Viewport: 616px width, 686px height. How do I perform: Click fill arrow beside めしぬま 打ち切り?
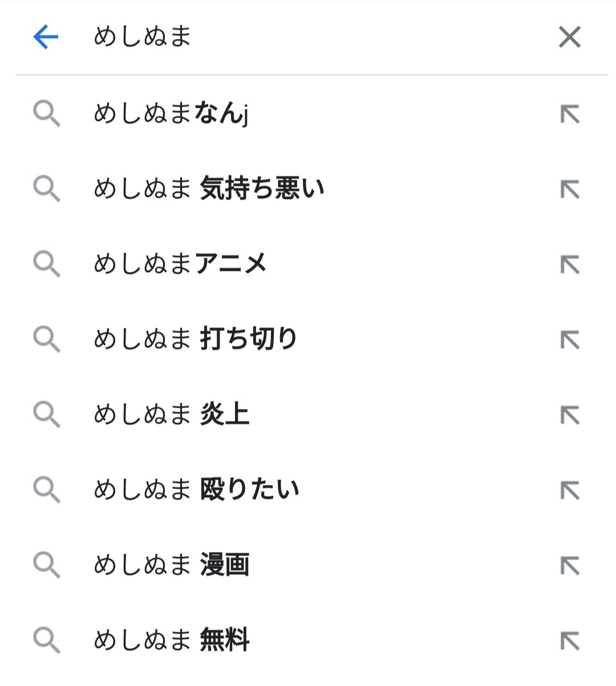click(570, 340)
